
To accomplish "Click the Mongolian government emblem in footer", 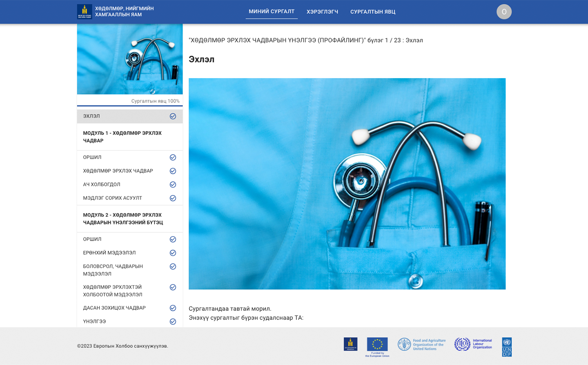I will (350, 344).
